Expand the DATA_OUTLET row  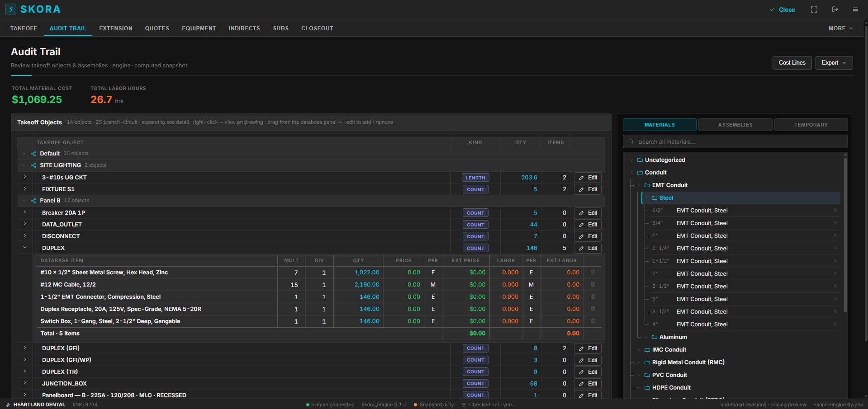[x=25, y=224]
